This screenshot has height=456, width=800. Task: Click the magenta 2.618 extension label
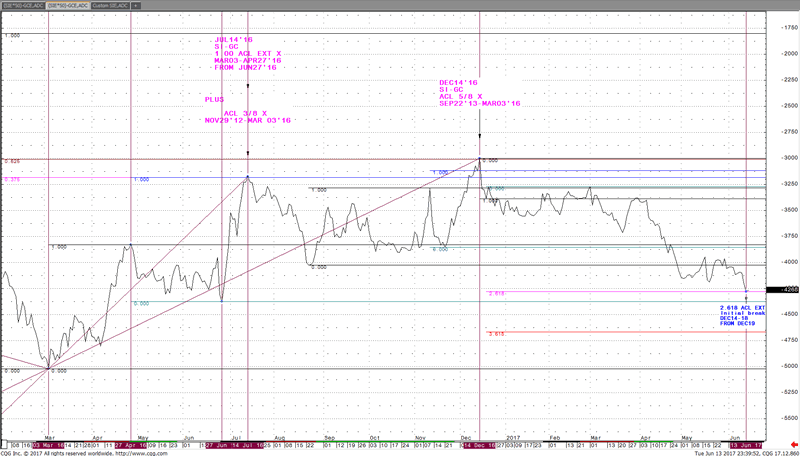(496, 293)
